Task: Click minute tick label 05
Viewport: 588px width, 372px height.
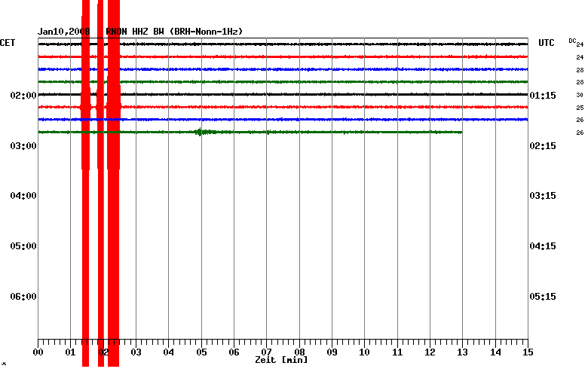Action: point(201,352)
